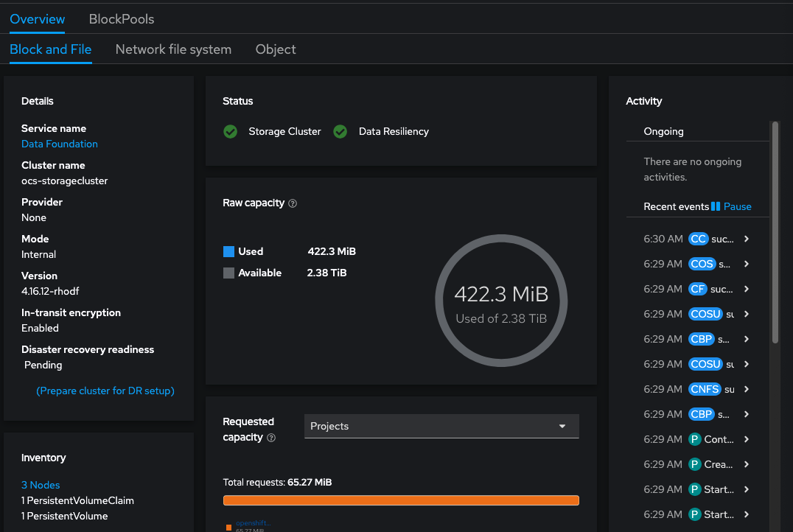
Task: Click the Prepare cluster for DR setup link
Action: 105,391
